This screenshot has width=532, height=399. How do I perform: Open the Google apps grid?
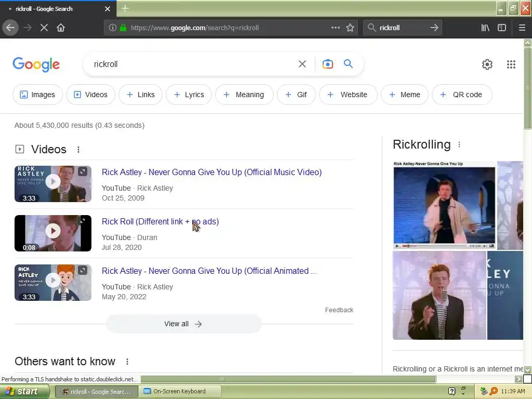coord(511,64)
